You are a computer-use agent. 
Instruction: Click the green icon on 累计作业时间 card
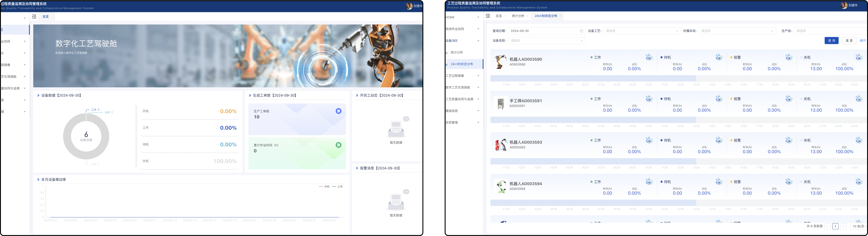(x=338, y=145)
